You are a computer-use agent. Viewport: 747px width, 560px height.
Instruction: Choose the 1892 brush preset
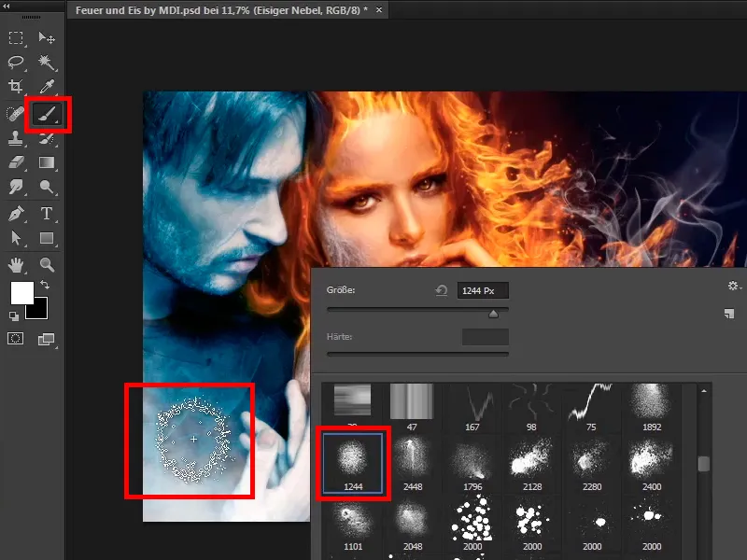tap(651, 407)
